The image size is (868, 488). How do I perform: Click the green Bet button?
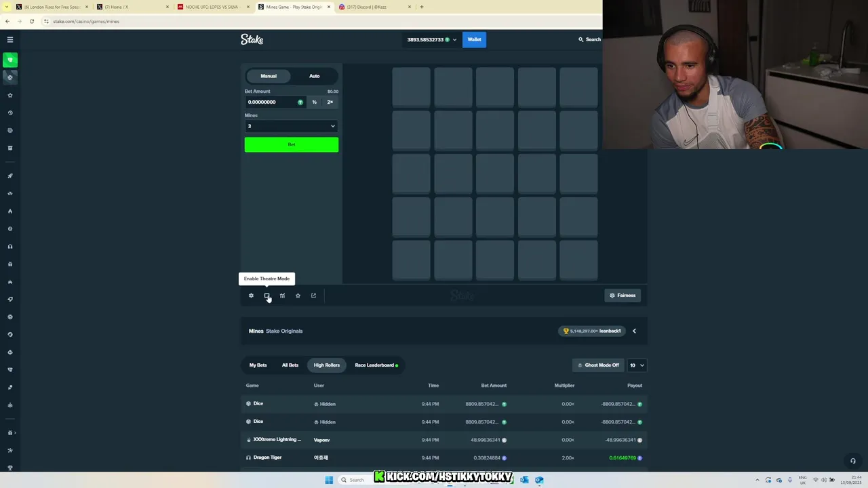tap(291, 144)
